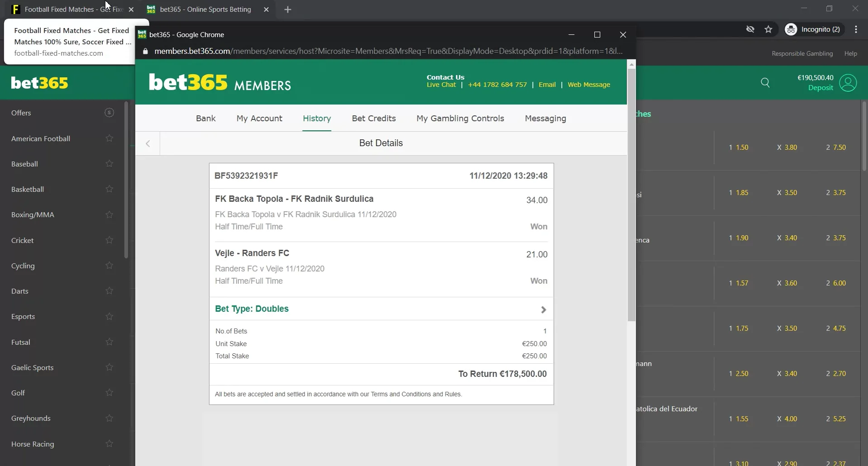This screenshot has width=868, height=466.
Task: Open the Chrome three-dot menu
Action: 856,29
